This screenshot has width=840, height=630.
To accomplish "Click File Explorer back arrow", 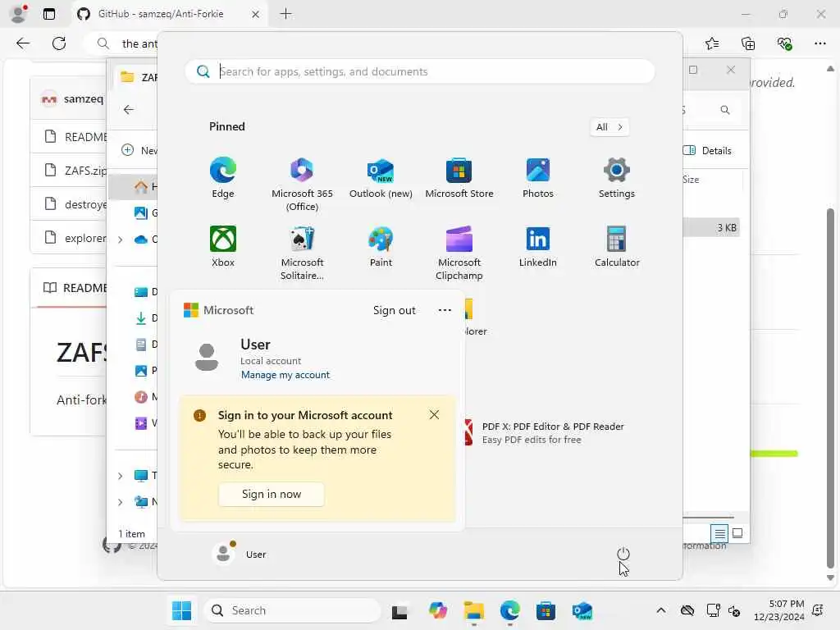I will [x=129, y=109].
